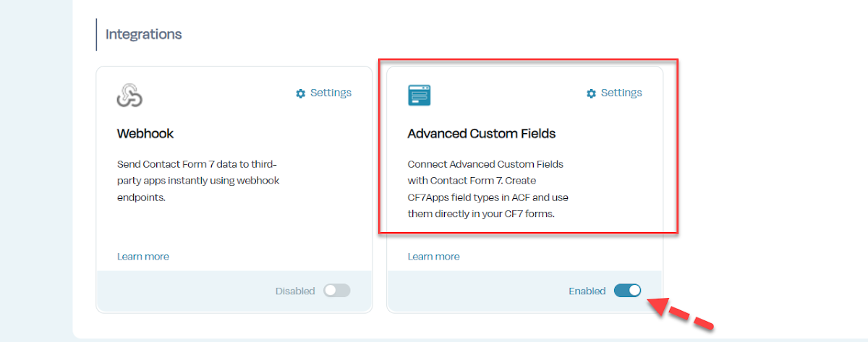
Task: Click the Enabled status label
Action: [x=587, y=291]
